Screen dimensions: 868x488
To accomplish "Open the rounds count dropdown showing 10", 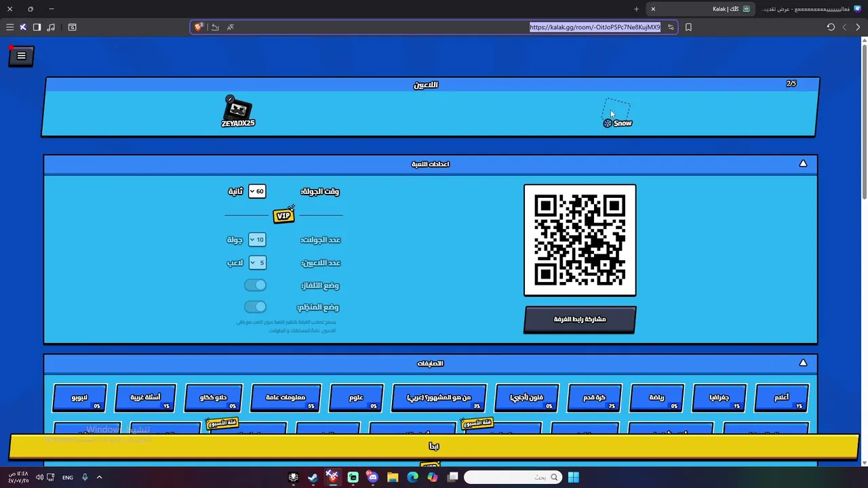I will pyautogui.click(x=257, y=239).
